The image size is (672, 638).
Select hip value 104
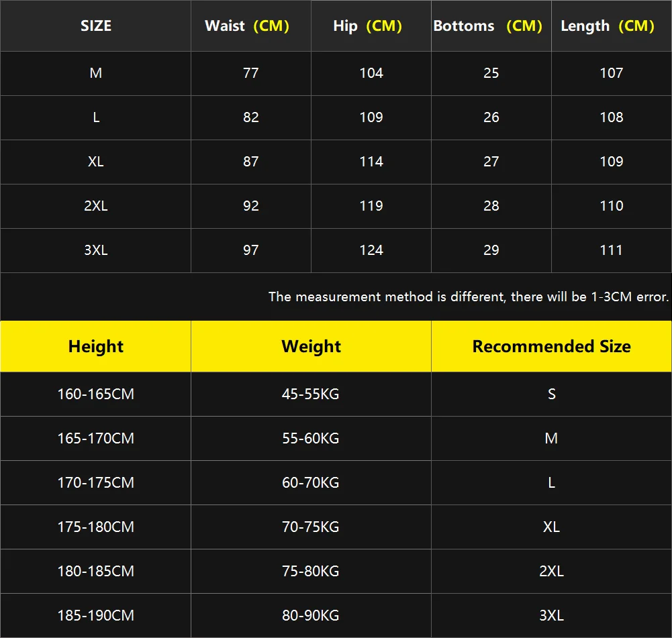(371, 73)
